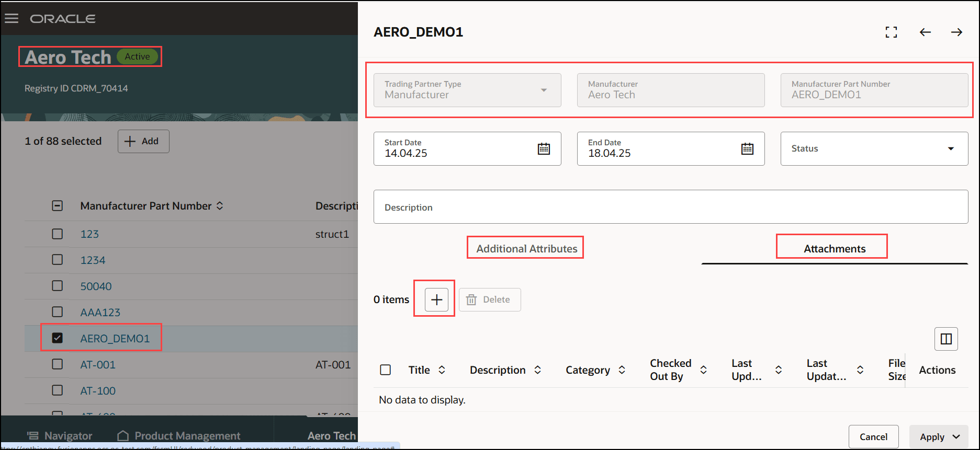Switch to the Attachments tab
The image size is (980, 450).
pyautogui.click(x=835, y=249)
